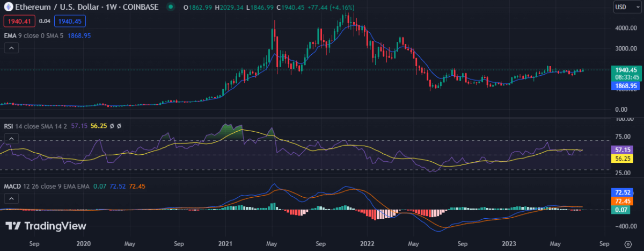Click the green 1940.45 price-axis tag

coord(626,70)
